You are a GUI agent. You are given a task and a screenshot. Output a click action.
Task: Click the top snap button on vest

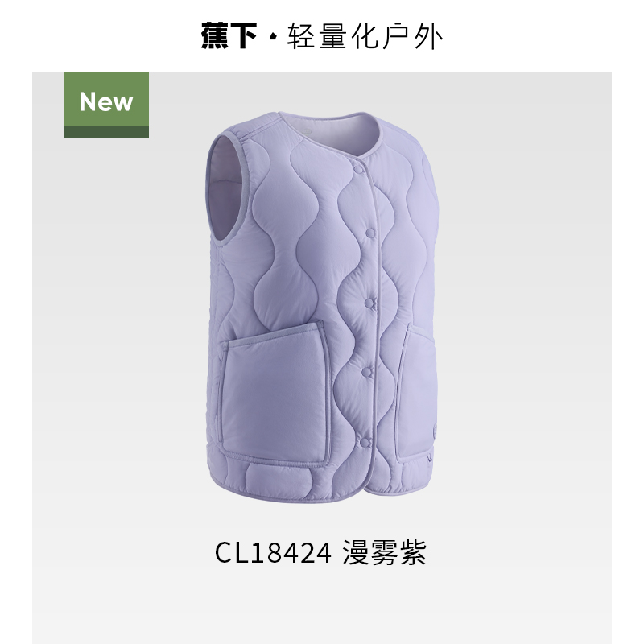pos(358,170)
